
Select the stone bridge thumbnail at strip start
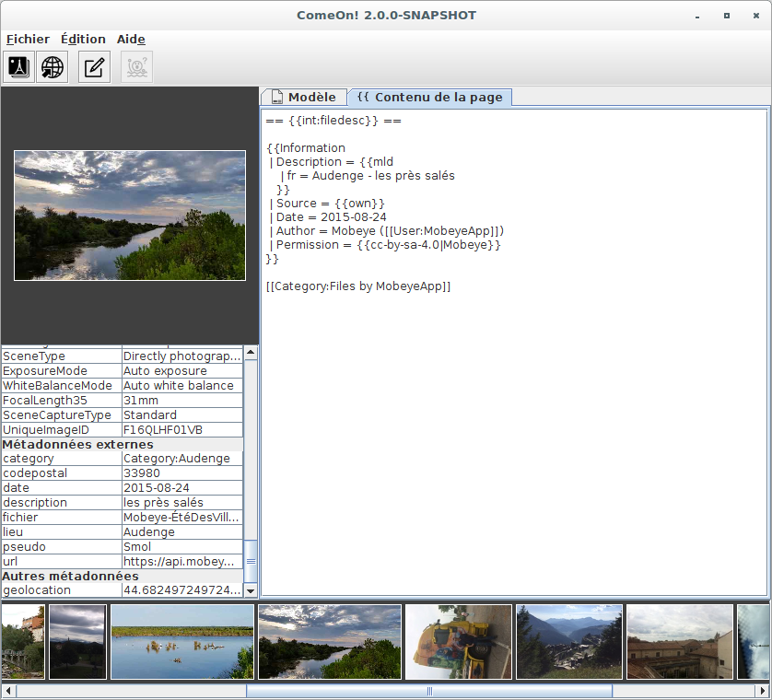coord(23,642)
